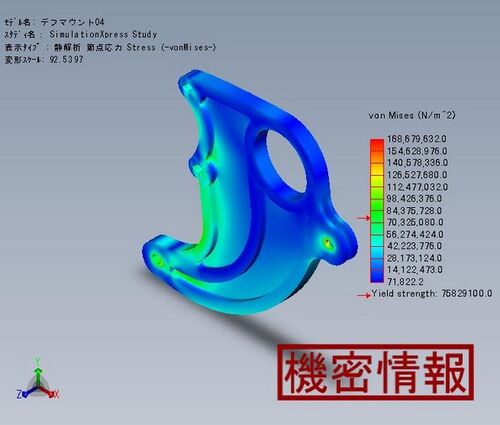Select legend value 14,122,473.0
This screenshot has height=425, width=500.
[415, 269]
